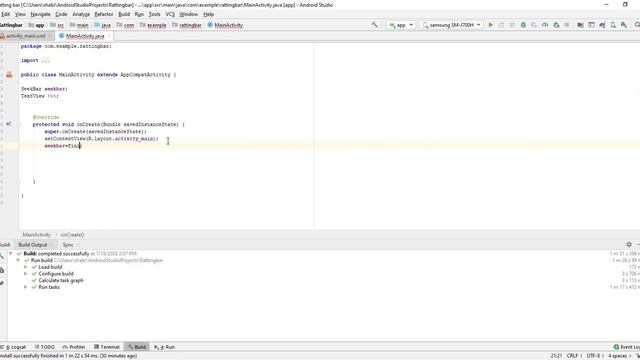
Task: Click Sync Project with Gradle Files icon
Action: 602,25
